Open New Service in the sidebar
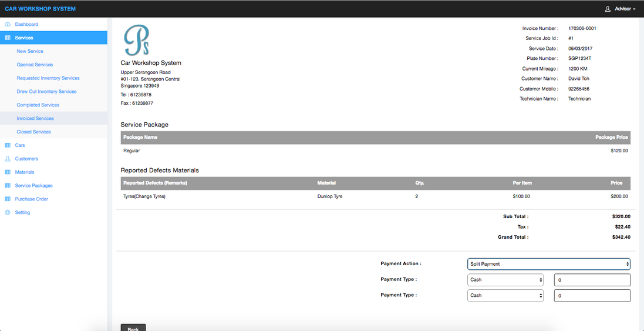The image size is (644, 331). click(x=30, y=51)
